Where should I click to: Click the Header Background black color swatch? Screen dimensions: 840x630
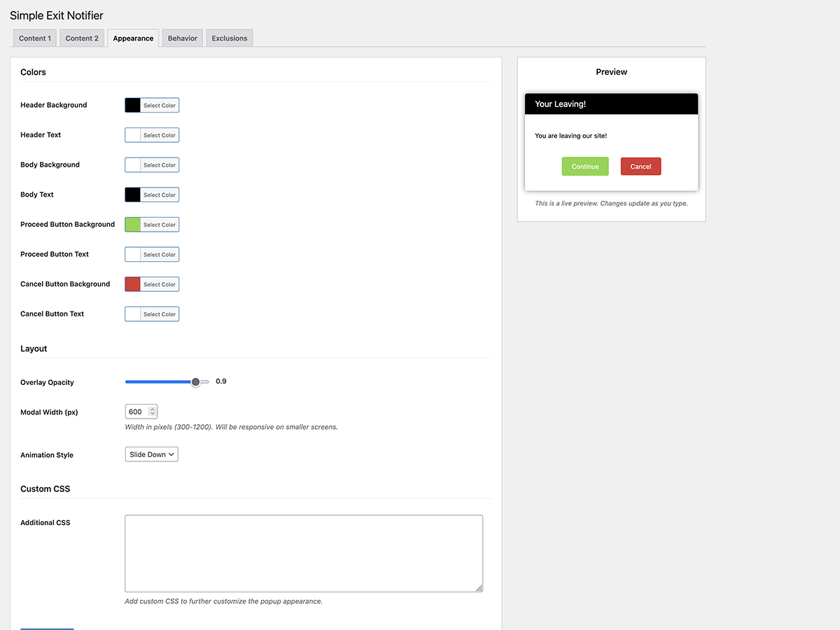pyautogui.click(x=133, y=105)
